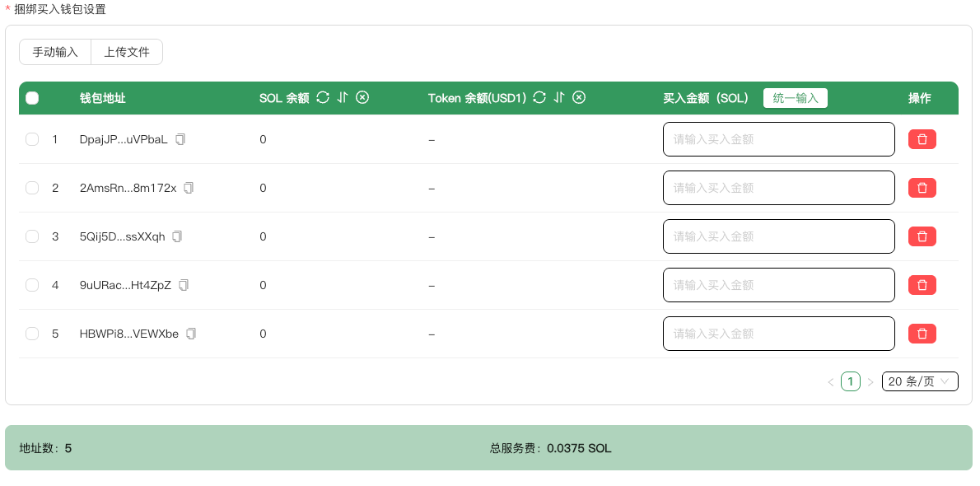Click the clear icon beside SOL 余额
980x486 pixels.
(362, 98)
